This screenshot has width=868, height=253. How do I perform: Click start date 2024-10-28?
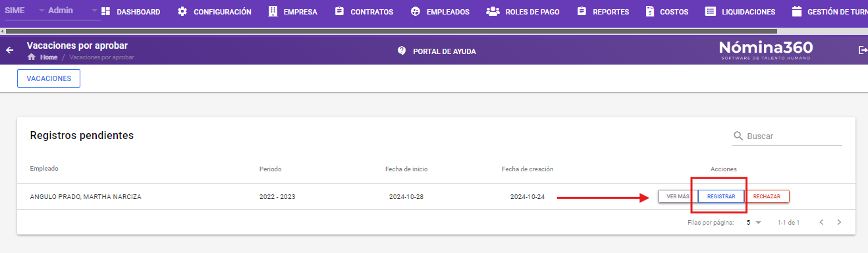[406, 197]
